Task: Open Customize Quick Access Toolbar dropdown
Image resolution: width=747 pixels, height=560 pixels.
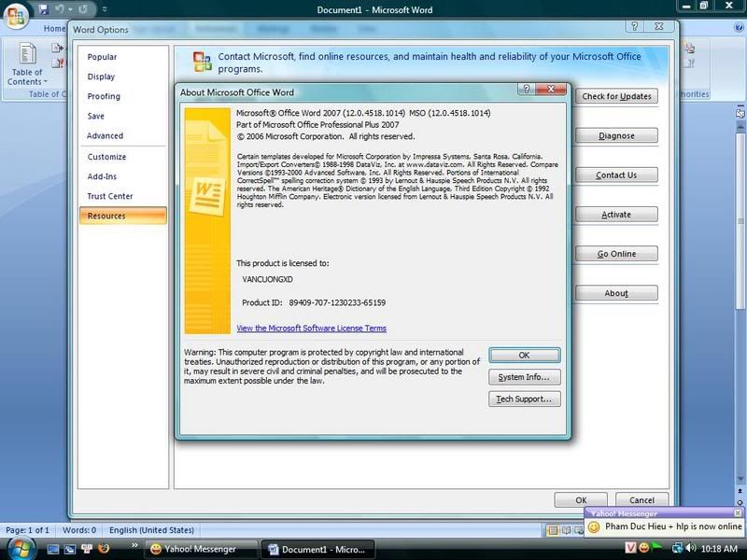Action: (x=105, y=9)
